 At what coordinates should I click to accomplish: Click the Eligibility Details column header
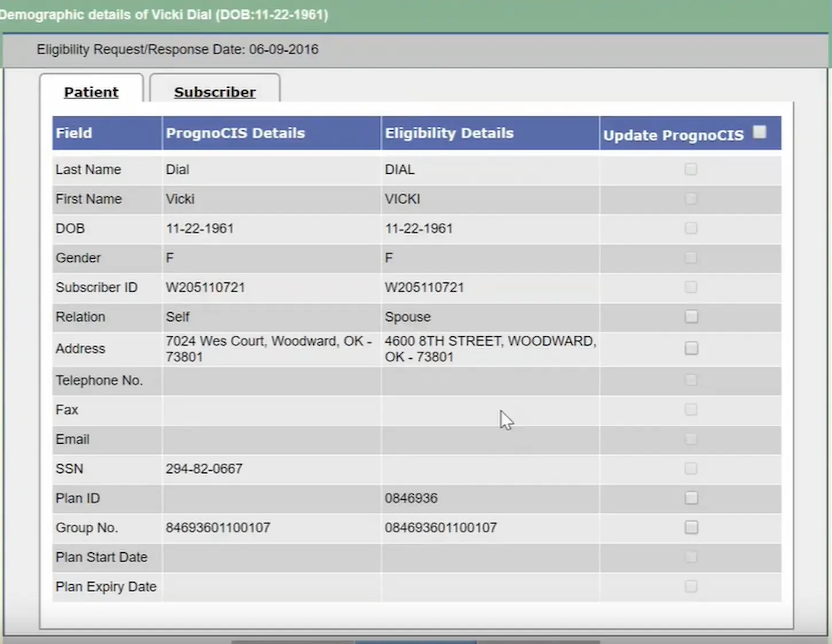click(449, 133)
